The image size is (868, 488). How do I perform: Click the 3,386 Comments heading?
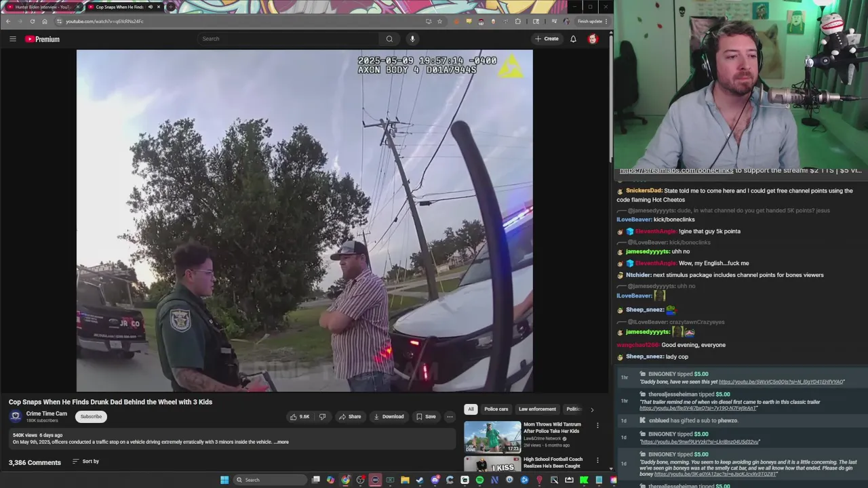pyautogui.click(x=35, y=462)
